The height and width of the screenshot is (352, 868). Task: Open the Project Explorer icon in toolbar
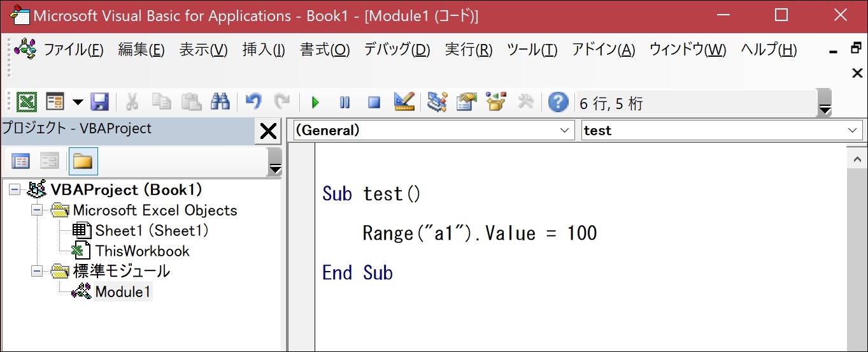tap(437, 102)
